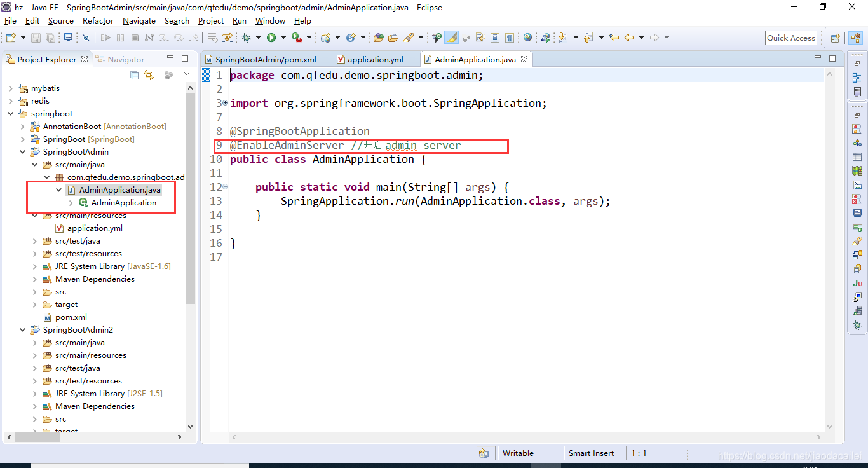868x468 pixels.
Task: Open the Window menu
Action: coord(270,20)
